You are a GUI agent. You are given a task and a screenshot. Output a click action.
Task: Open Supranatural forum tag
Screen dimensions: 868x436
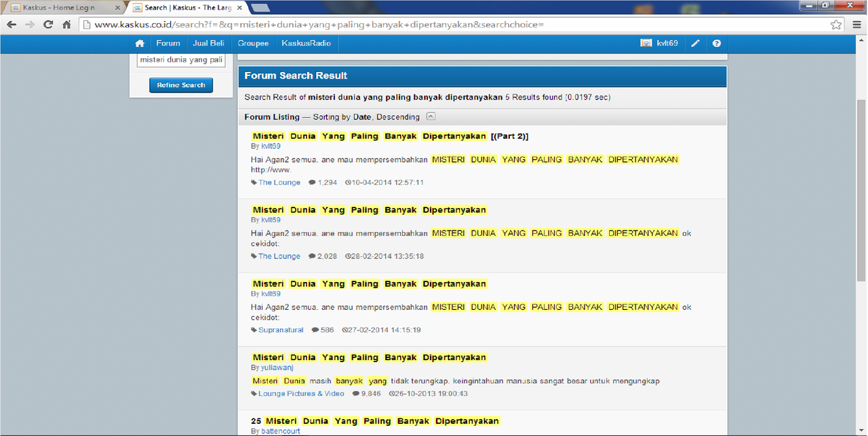click(281, 330)
